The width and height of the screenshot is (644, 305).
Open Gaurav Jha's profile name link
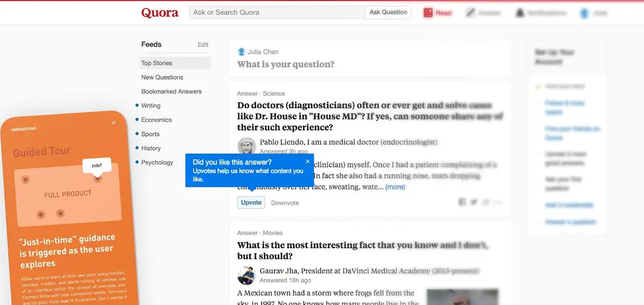click(x=277, y=271)
